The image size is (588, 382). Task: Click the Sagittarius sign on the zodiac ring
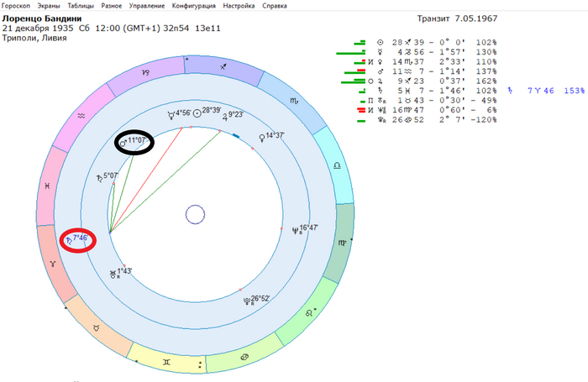[x=222, y=66]
